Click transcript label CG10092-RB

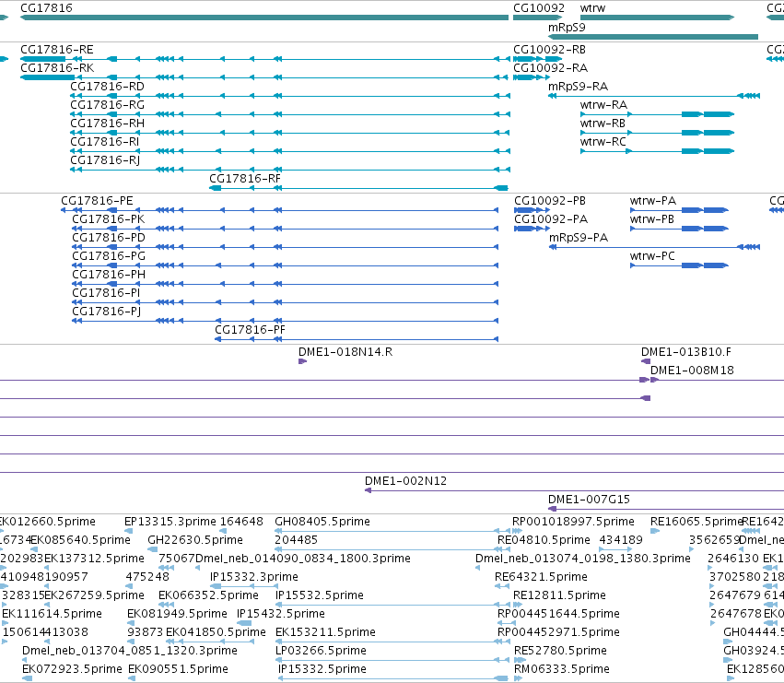pyautogui.click(x=549, y=50)
